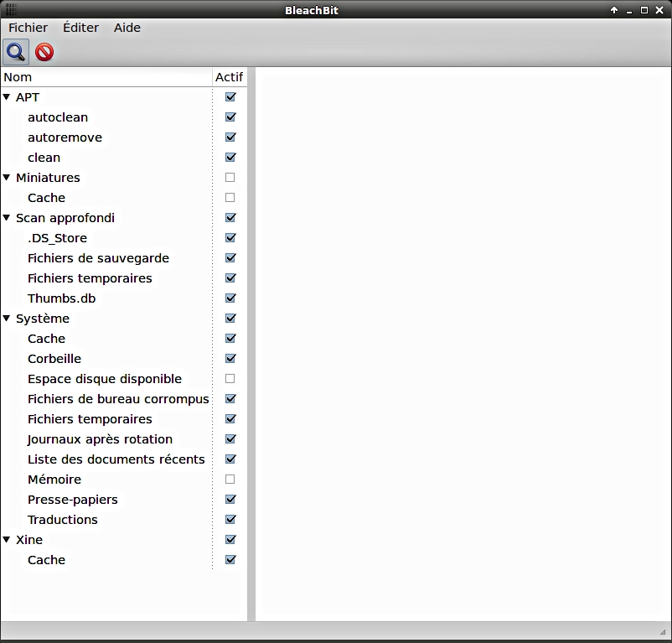Click the roll-up arrow in title bar
672x643 pixels.
(614, 10)
